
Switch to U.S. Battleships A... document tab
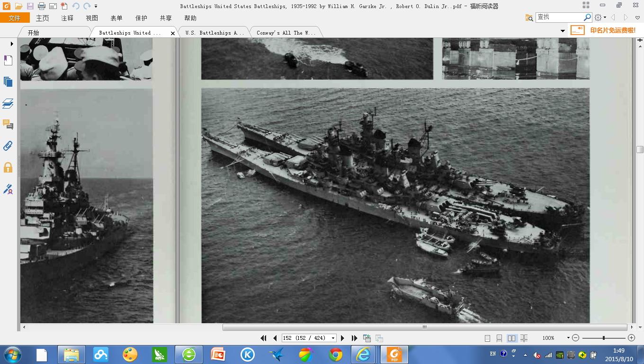click(215, 33)
